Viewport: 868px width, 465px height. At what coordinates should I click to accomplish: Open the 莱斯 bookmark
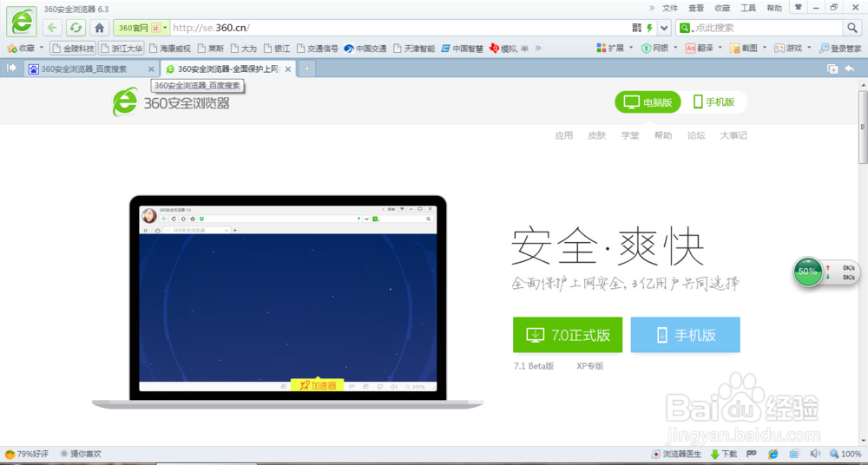click(211, 49)
